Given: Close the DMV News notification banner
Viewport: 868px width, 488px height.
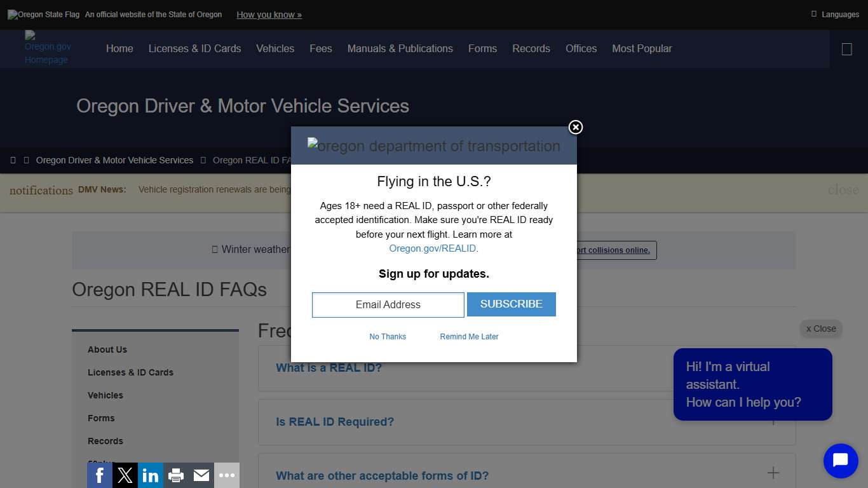Looking at the screenshot, I should [843, 190].
